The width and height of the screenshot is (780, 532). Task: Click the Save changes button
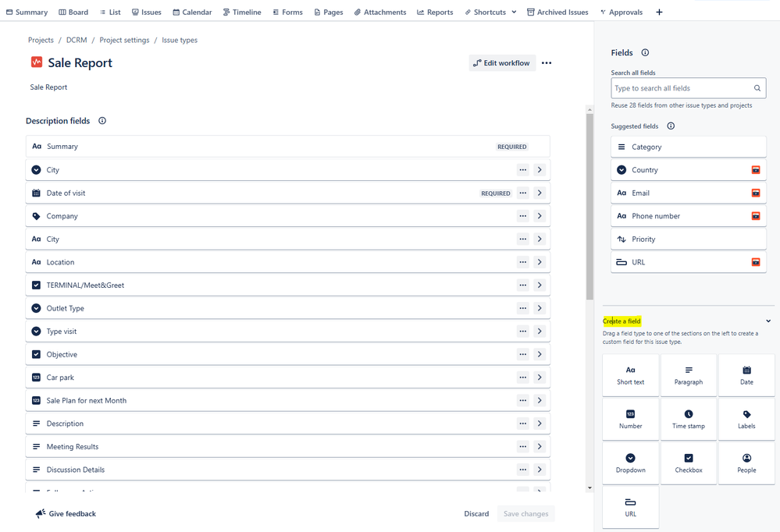pos(525,514)
